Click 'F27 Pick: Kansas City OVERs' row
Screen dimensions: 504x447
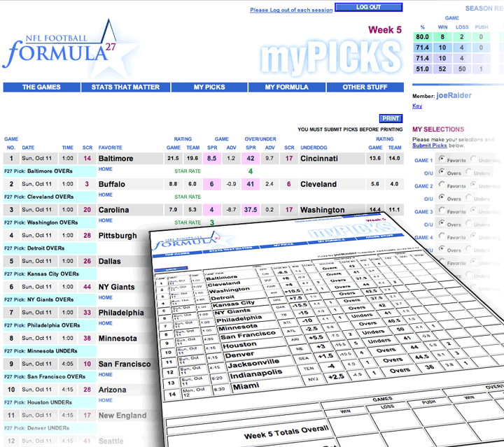click(50, 274)
